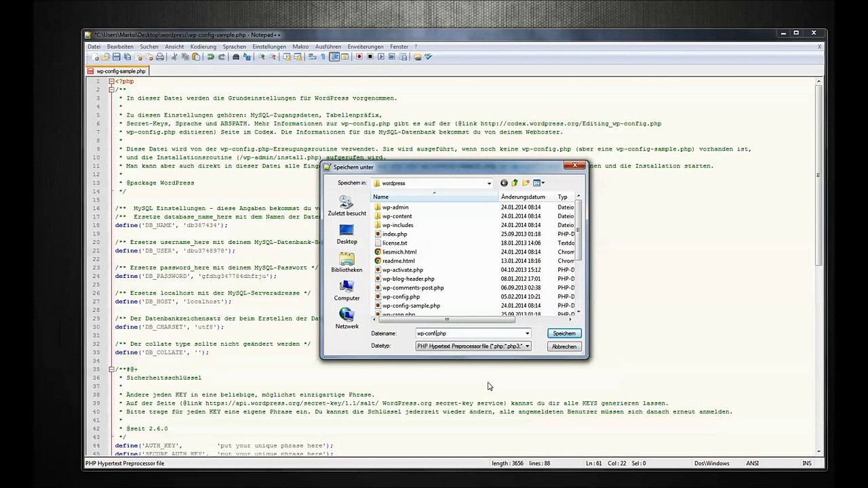
Task: Click the Dos\Windows line ending status field
Action: [711, 464]
